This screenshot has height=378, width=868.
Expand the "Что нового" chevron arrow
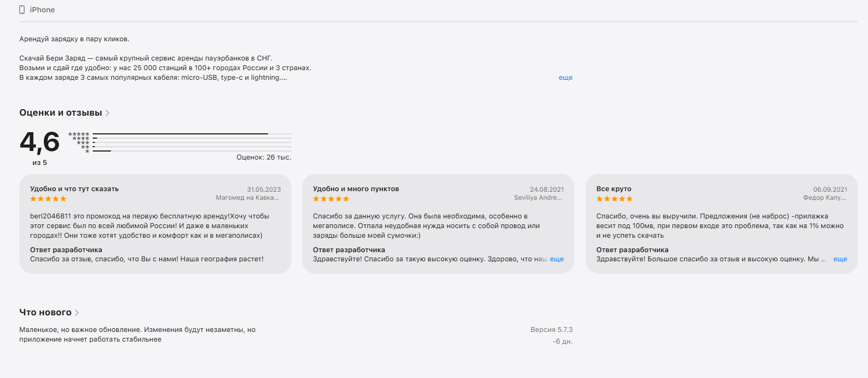[x=77, y=313]
